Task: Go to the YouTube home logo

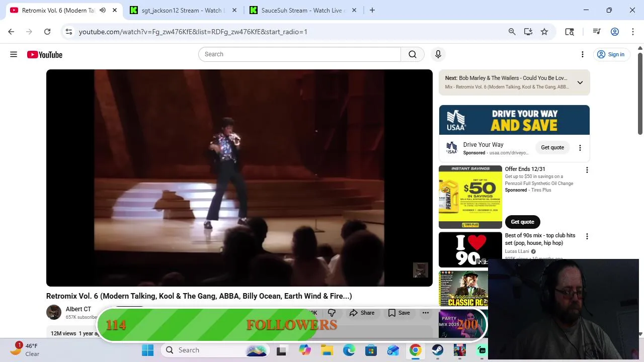Action: click(x=45, y=54)
